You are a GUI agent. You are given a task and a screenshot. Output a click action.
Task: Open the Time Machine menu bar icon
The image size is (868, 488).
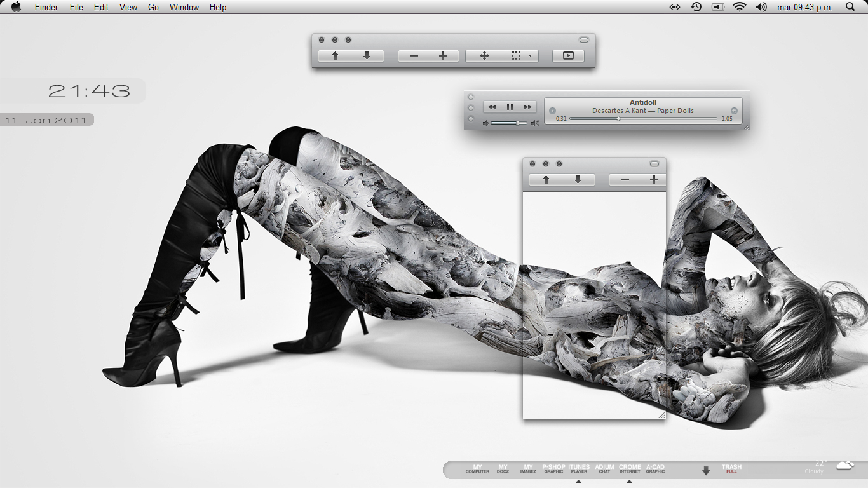point(696,7)
